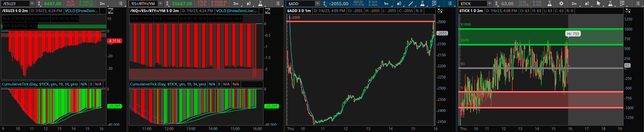This screenshot has height=132, width=644.
Task: Toggle the symbol link clip on $TICK chart
Action: tap(496, 4)
